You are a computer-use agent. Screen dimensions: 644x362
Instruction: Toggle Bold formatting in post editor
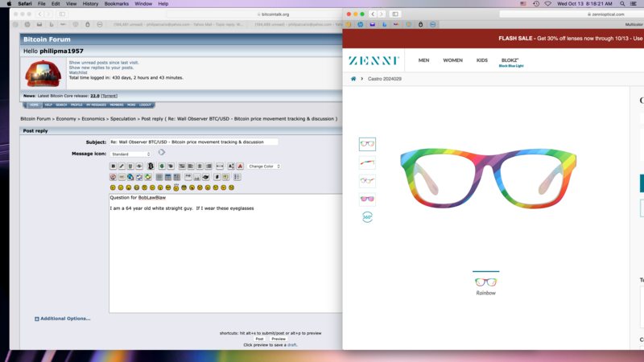pos(113,167)
